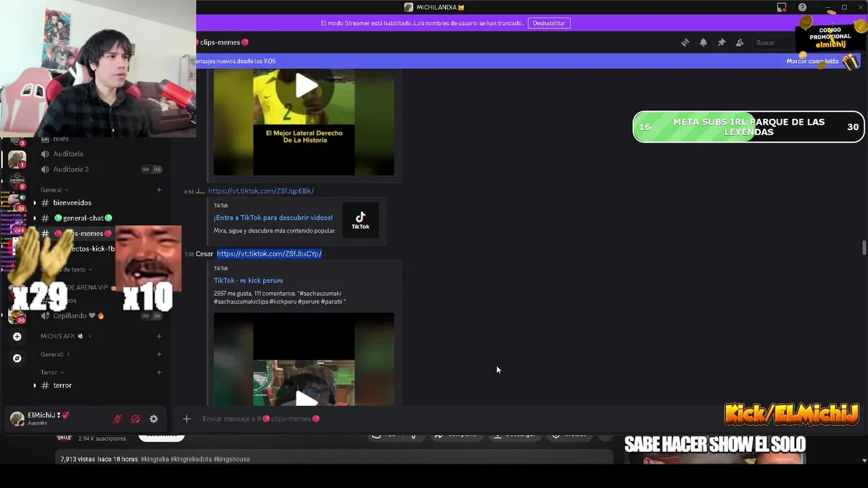Expand the MICHIS AFK category
This screenshot has width=868, height=488.
[x=65, y=336]
